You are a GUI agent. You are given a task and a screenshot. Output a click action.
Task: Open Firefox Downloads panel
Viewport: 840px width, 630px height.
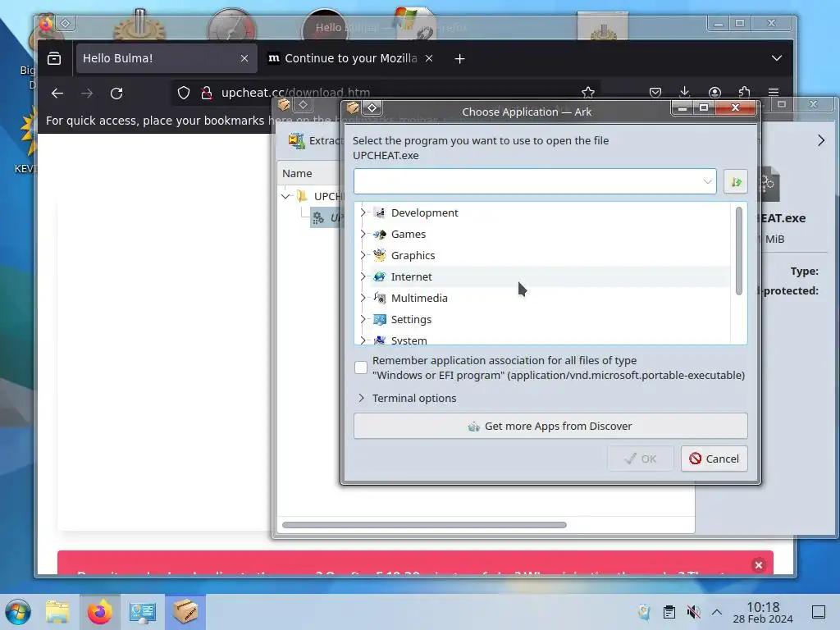[685, 92]
